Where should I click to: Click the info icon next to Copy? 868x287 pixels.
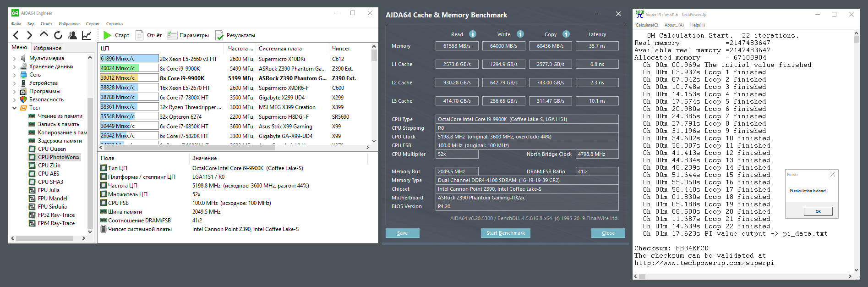(x=566, y=34)
